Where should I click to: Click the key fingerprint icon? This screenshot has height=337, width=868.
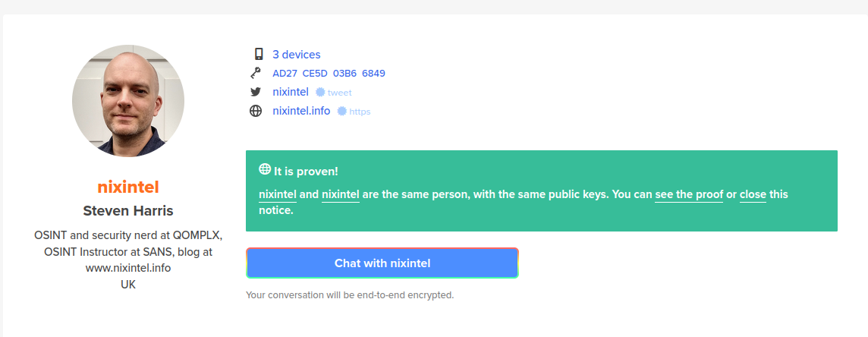pos(255,73)
